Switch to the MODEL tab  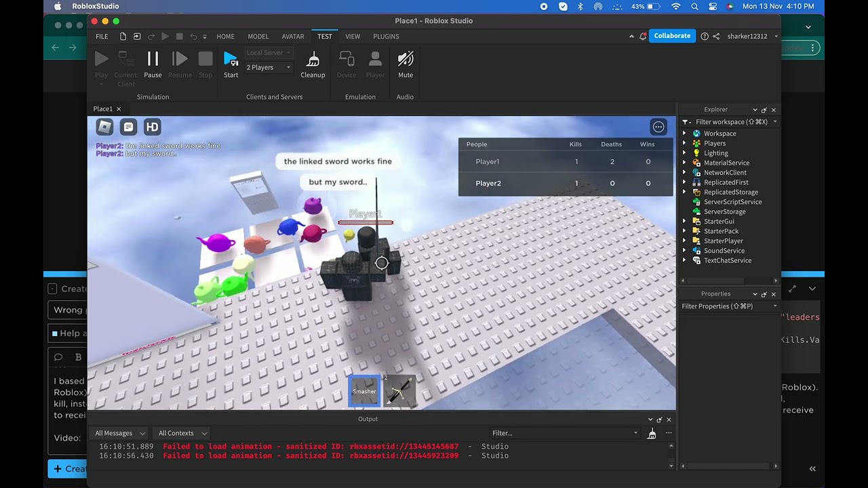258,37
